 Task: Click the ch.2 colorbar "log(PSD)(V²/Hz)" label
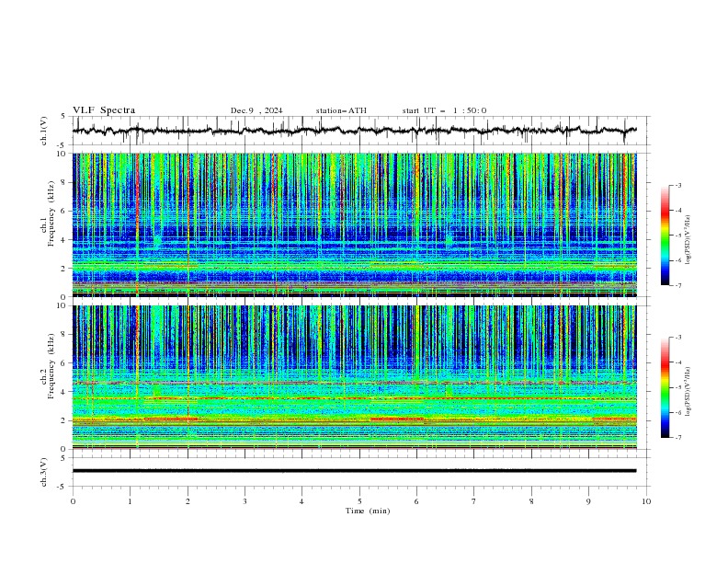click(x=688, y=392)
